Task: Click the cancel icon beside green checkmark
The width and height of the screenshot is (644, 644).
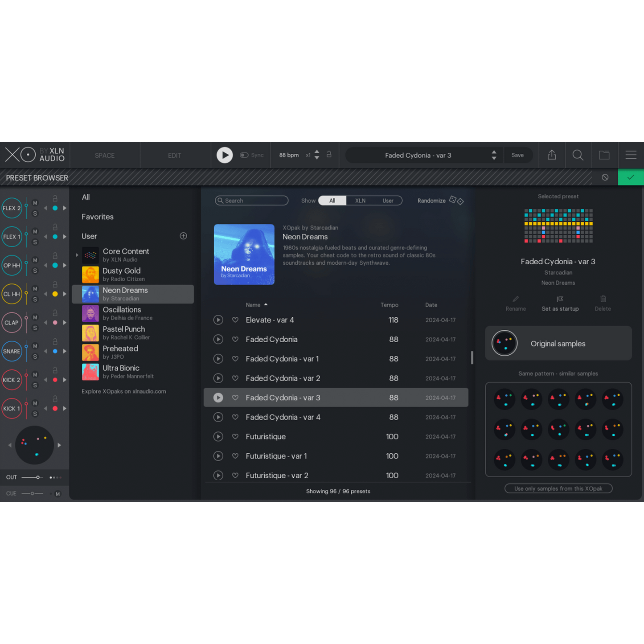Action: (605, 177)
